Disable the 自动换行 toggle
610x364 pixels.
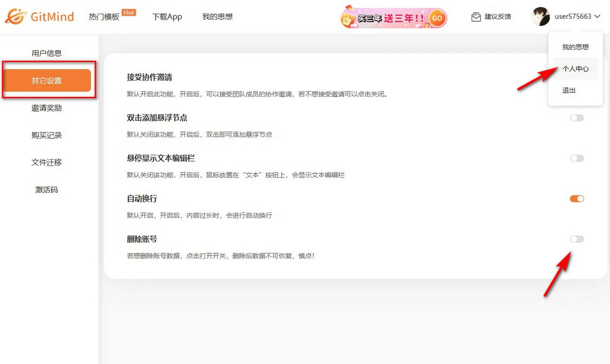tap(577, 198)
